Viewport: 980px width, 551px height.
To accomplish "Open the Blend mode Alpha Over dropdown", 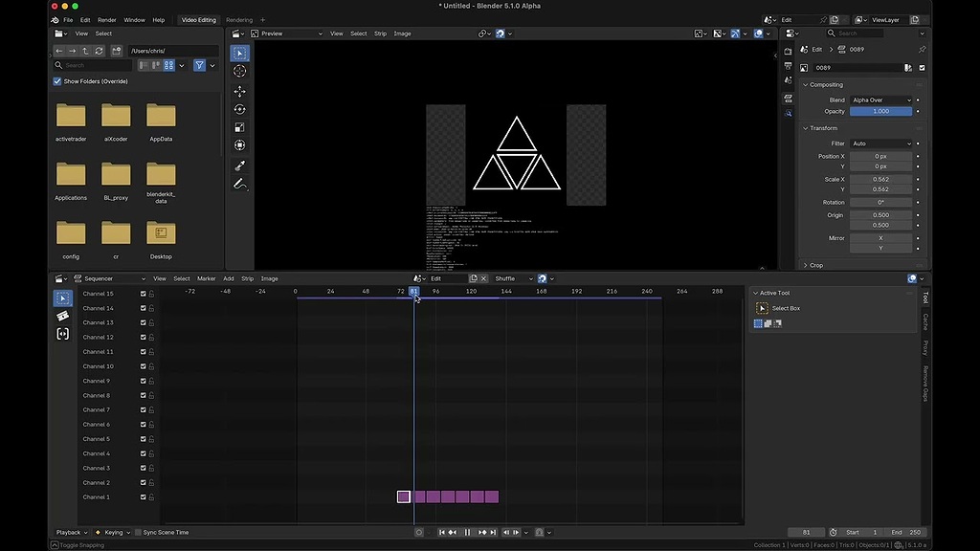I will pos(880,99).
